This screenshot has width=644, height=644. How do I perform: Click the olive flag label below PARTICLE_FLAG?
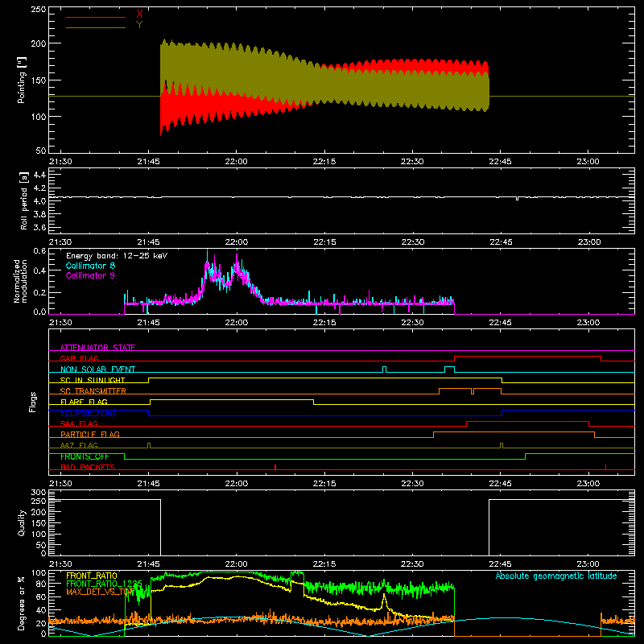click(79, 445)
